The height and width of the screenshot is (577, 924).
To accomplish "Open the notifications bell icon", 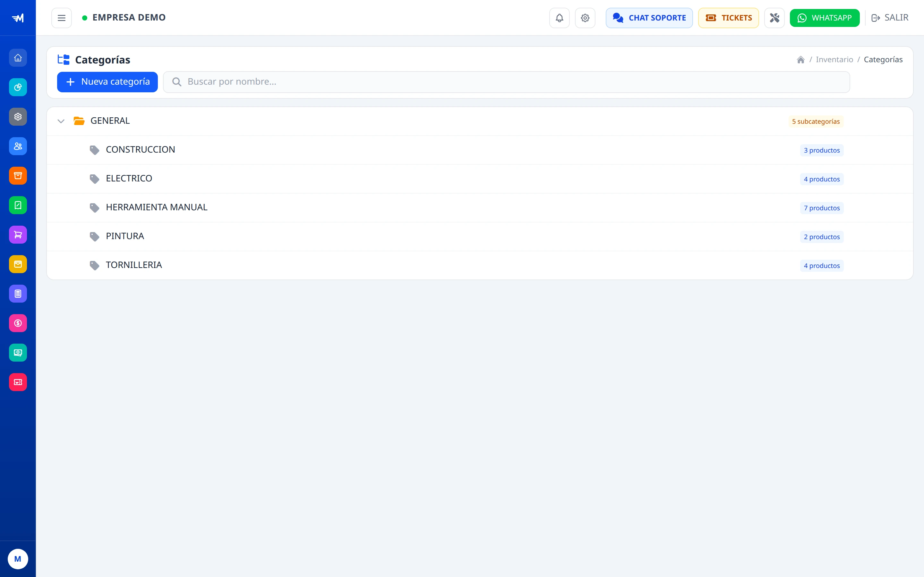I will pyautogui.click(x=559, y=18).
